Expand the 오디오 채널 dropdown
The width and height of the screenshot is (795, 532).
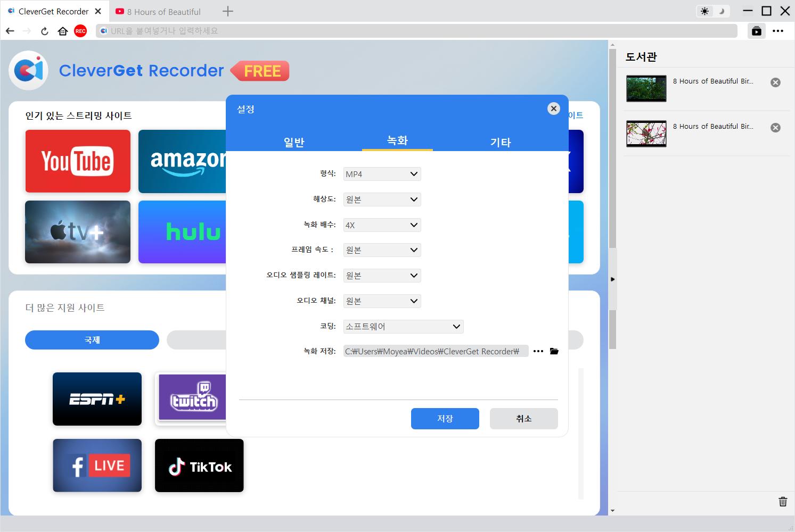(x=382, y=301)
